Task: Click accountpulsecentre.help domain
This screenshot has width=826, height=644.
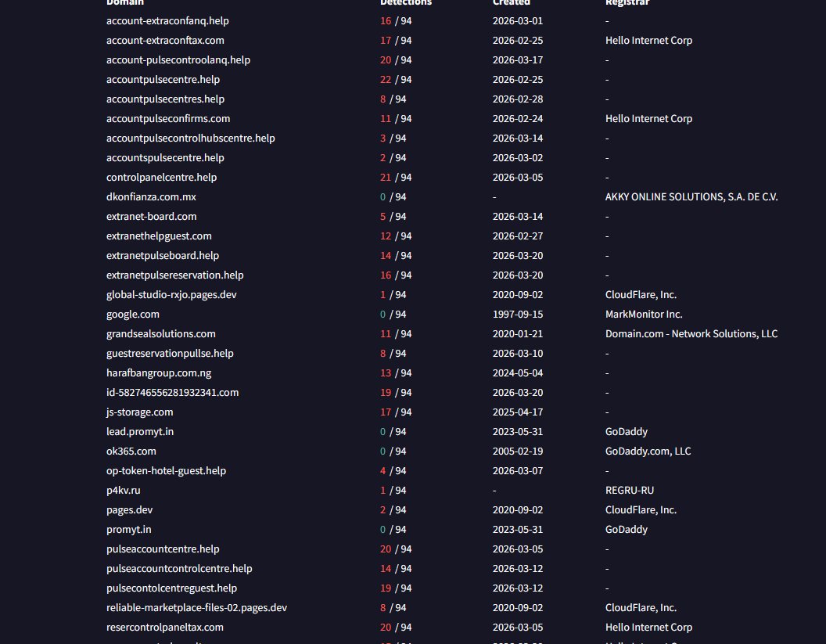Action: pyautogui.click(x=163, y=79)
